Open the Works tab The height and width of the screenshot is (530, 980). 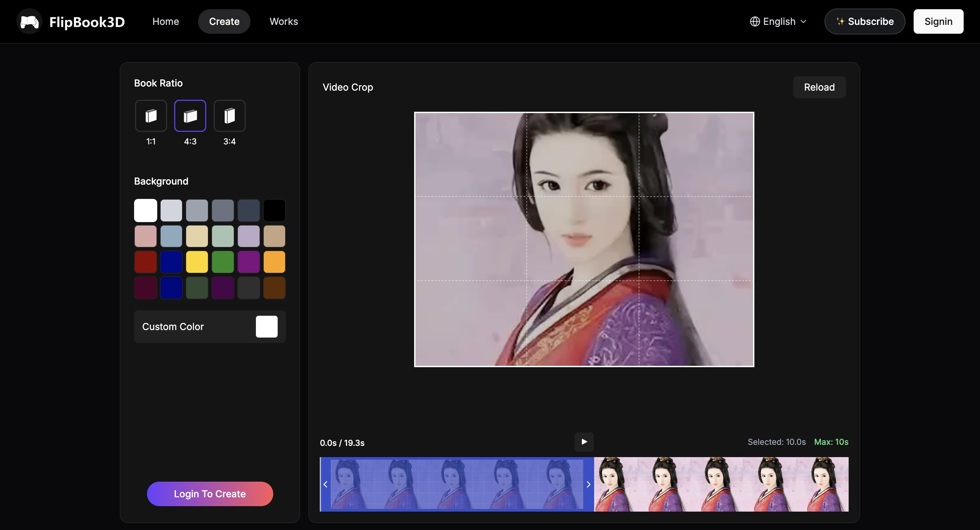pyautogui.click(x=283, y=21)
